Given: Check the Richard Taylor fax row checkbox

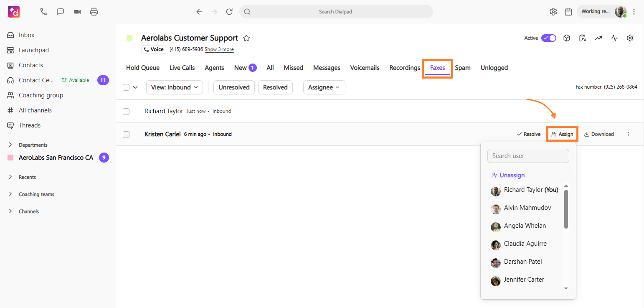Looking at the screenshot, I should [x=126, y=112].
